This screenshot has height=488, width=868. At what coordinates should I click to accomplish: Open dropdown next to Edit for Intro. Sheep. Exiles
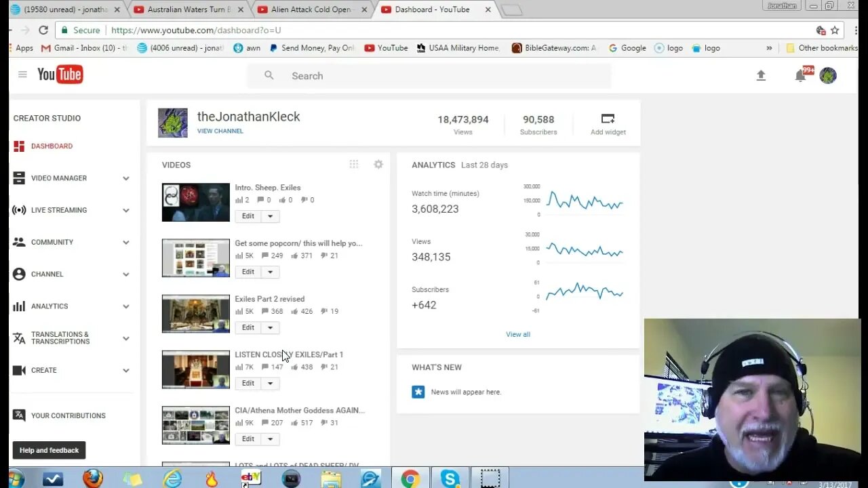(x=270, y=216)
